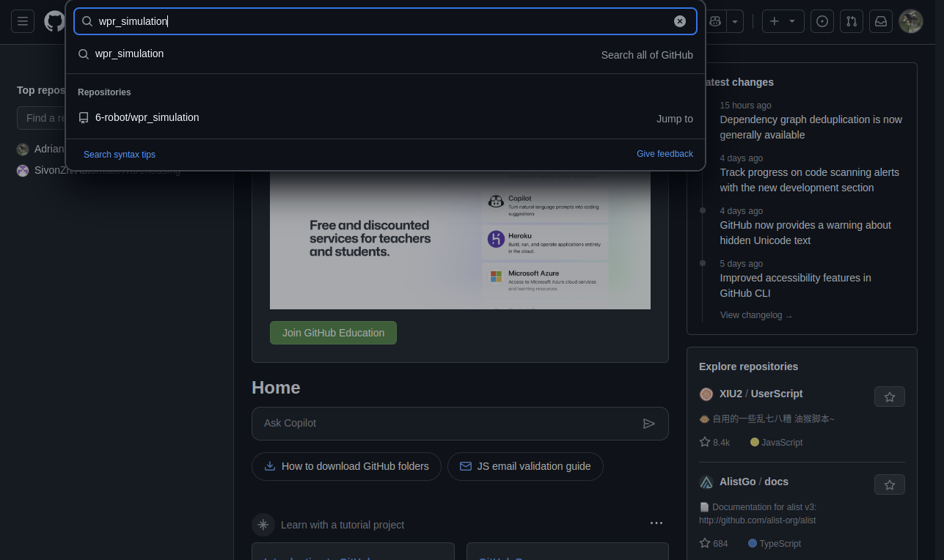Select How to download GitHub folders

coord(346,466)
